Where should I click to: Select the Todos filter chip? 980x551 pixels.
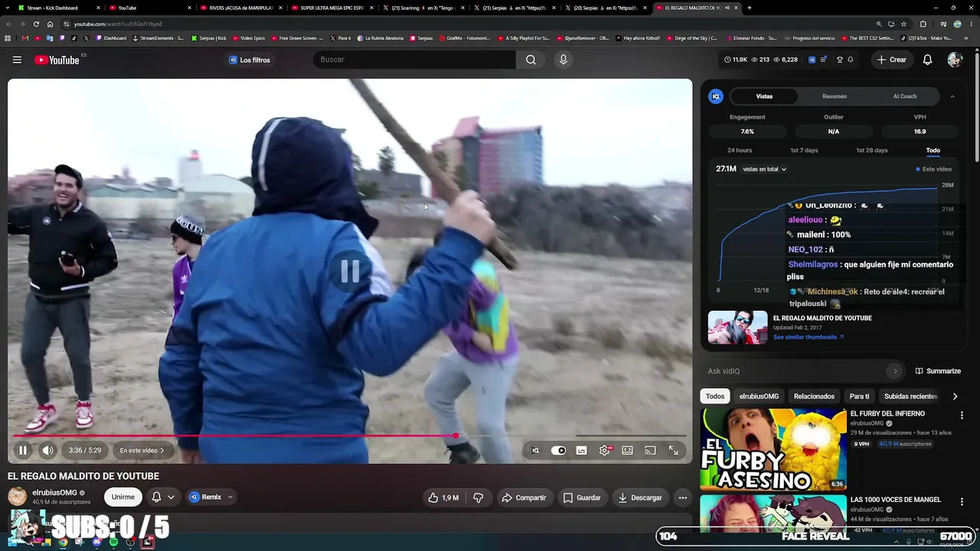tap(715, 396)
